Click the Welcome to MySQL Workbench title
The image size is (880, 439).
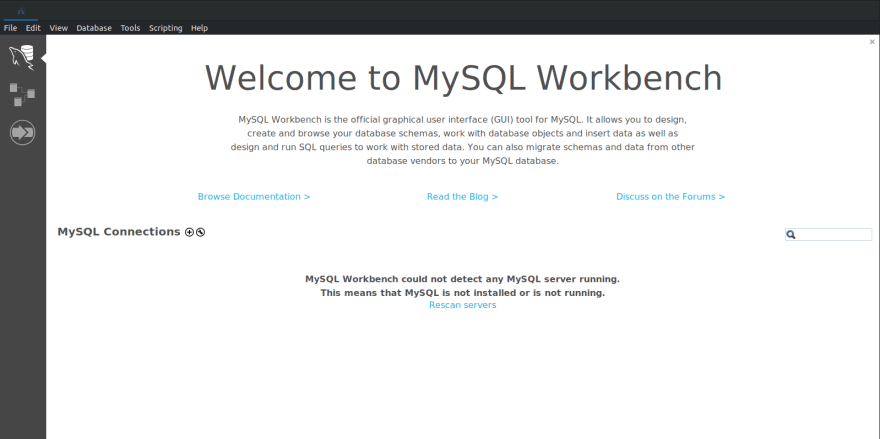463,77
